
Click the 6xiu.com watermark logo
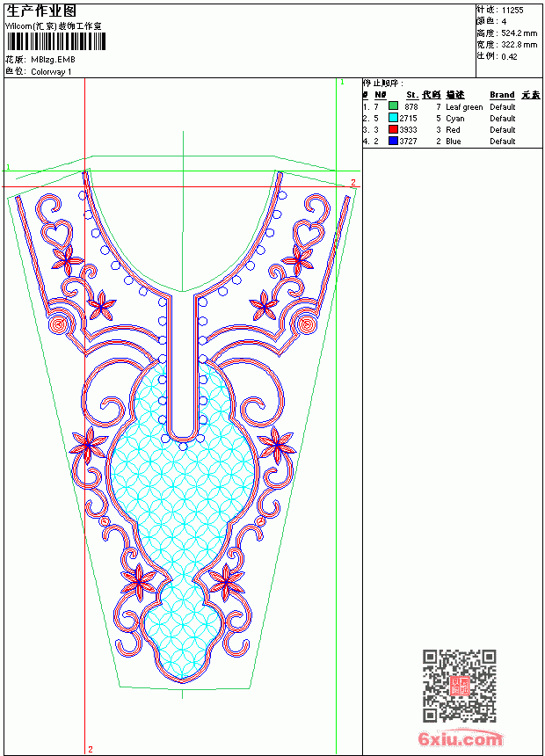[x=461, y=738]
